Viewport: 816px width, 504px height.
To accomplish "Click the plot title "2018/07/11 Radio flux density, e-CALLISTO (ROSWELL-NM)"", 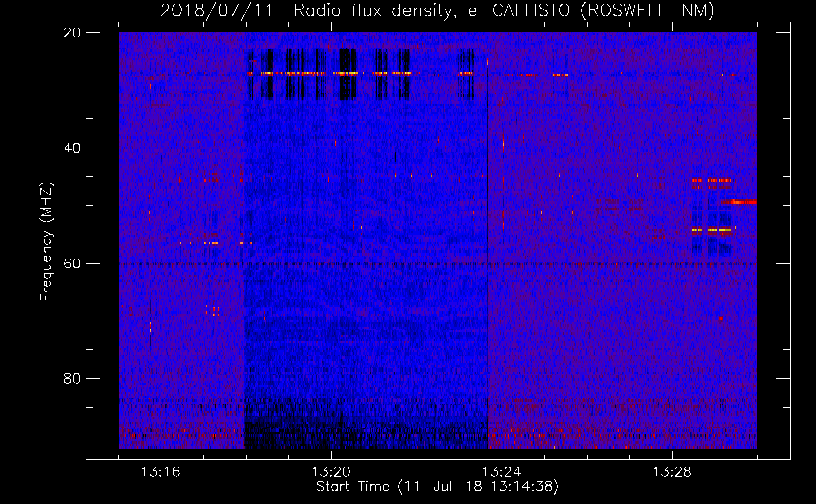I will click(x=437, y=10).
